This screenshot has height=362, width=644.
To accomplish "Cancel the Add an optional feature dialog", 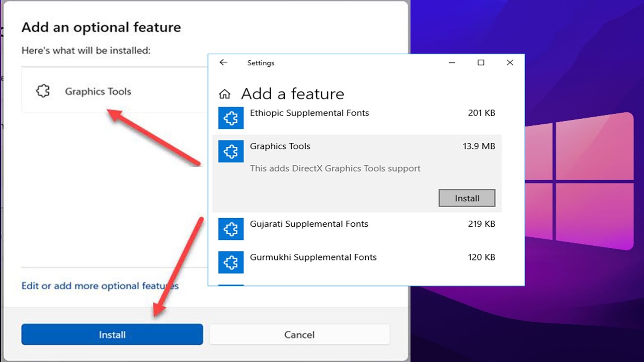I will pos(299,334).
